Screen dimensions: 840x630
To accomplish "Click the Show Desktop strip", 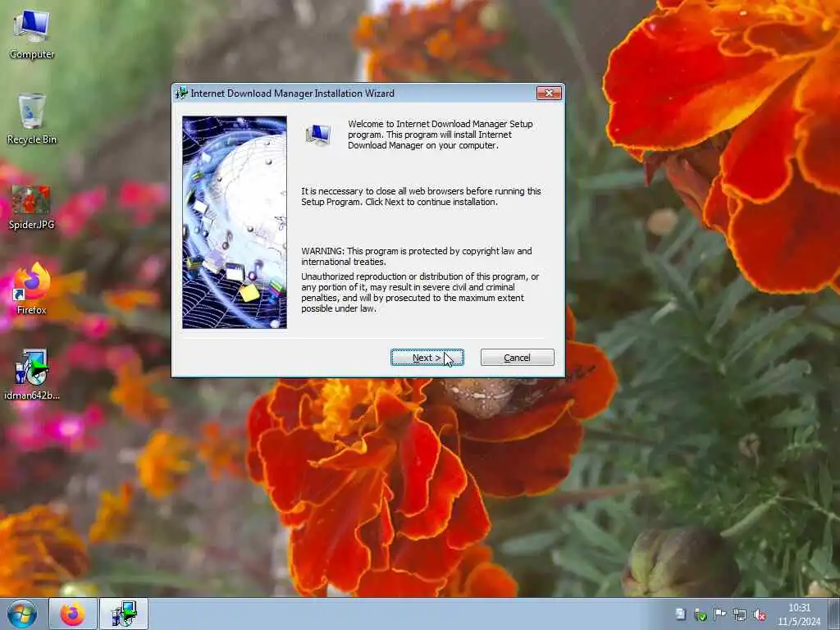I will (833, 614).
